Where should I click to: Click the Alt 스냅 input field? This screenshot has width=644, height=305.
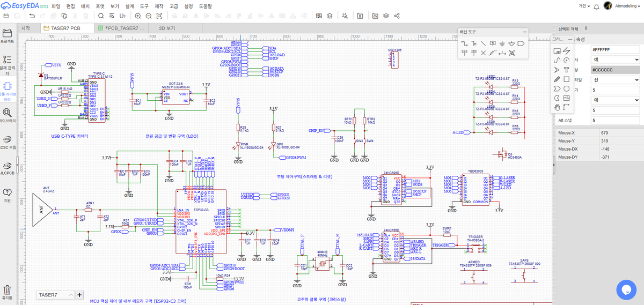[x=615, y=121]
